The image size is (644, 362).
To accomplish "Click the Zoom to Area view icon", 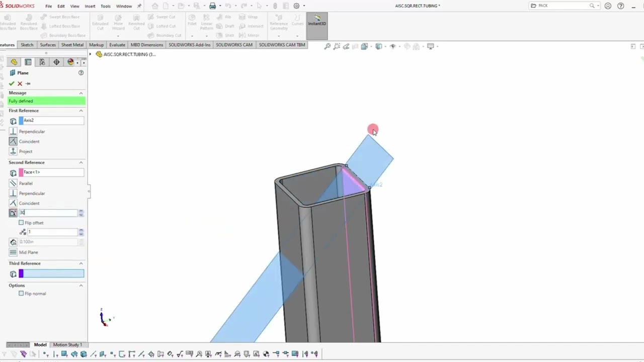I will [x=337, y=46].
